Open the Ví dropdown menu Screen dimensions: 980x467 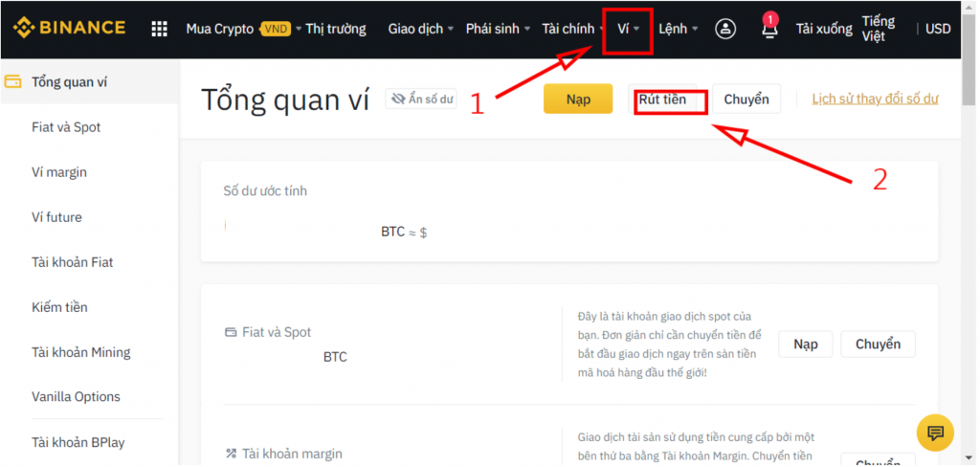(x=628, y=29)
